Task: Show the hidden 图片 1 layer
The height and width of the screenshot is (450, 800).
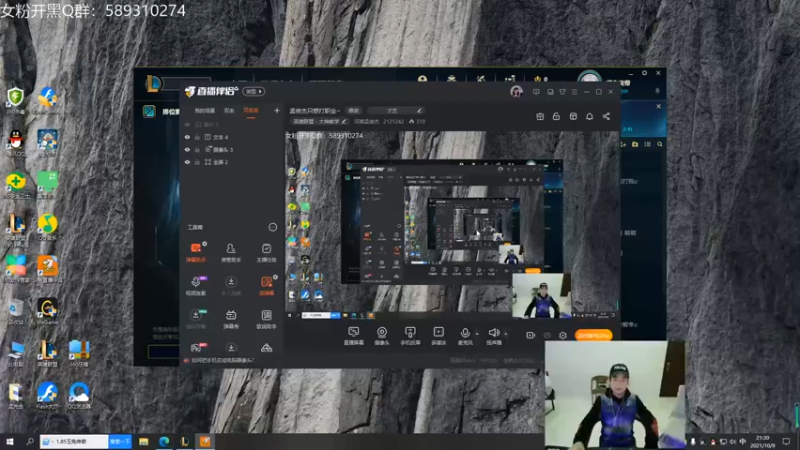Action: coord(187,124)
